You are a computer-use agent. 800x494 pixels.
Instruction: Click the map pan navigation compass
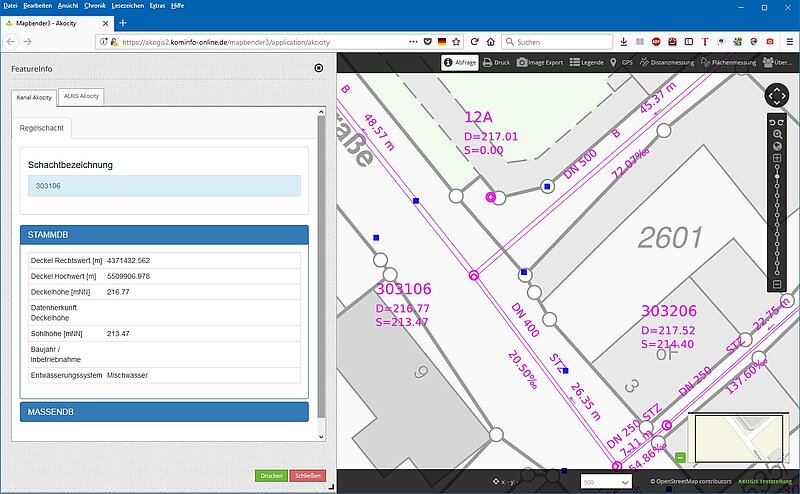(777, 97)
